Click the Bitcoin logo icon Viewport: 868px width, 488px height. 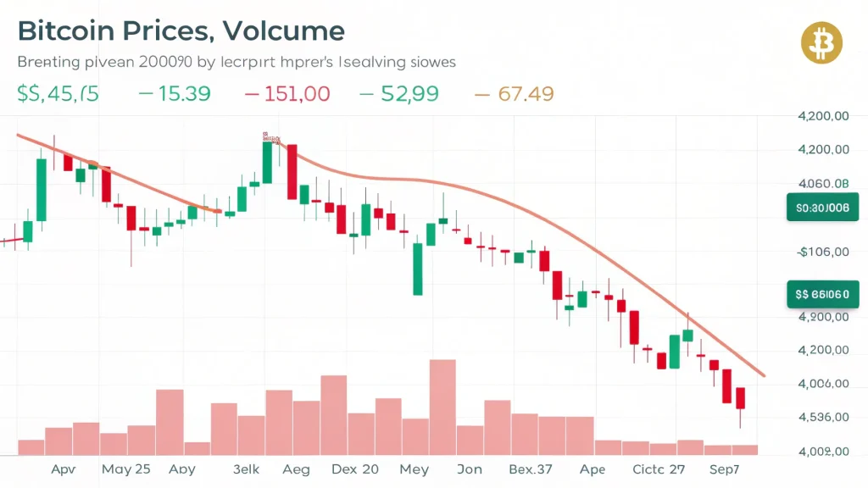(821, 42)
